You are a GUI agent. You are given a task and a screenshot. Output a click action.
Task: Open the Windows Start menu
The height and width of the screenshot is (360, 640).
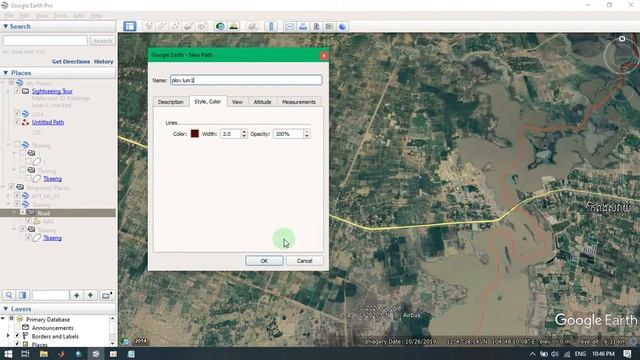point(8,354)
